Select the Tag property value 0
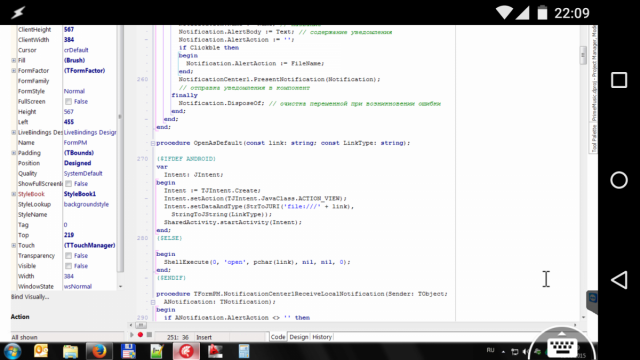This screenshot has width=640, height=360. pyautogui.click(x=65, y=225)
